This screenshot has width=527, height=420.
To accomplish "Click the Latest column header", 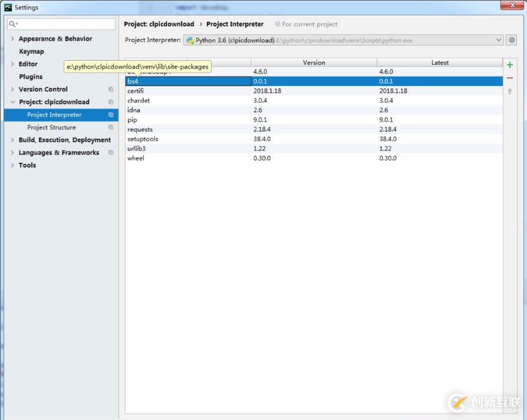I will [x=440, y=63].
